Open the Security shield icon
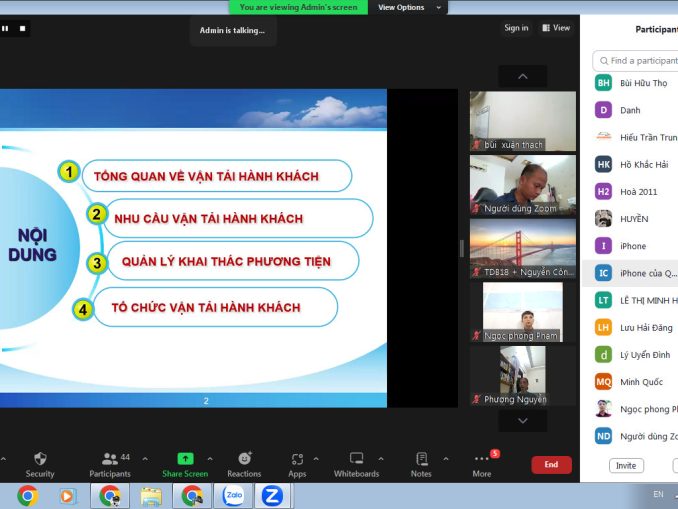 point(40,459)
